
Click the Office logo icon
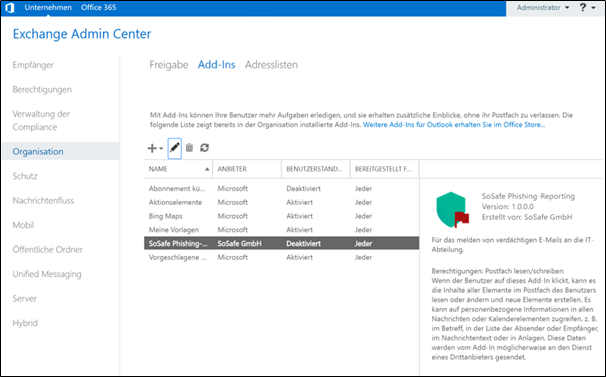(x=10, y=7)
